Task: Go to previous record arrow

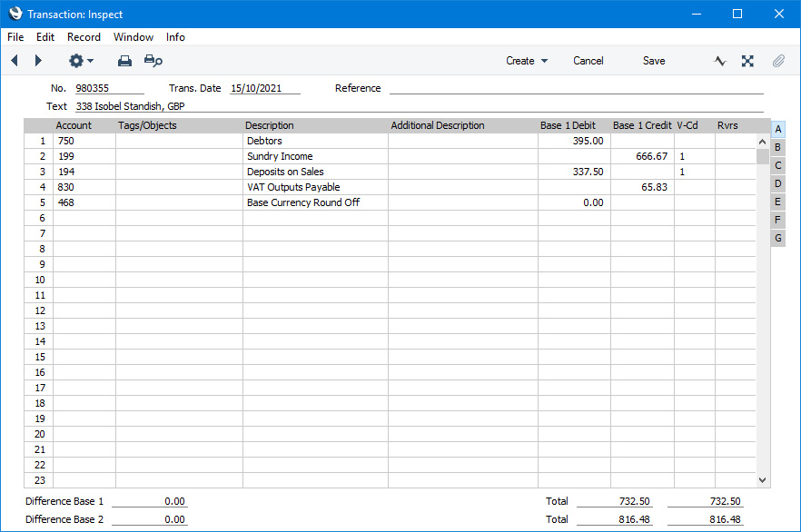Action: pyautogui.click(x=15, y=61)
